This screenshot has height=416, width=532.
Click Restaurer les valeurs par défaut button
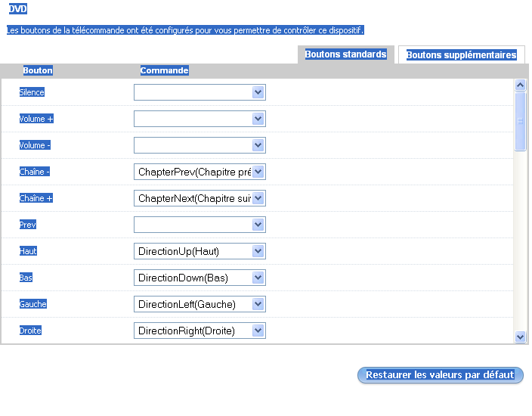(440, 375)
